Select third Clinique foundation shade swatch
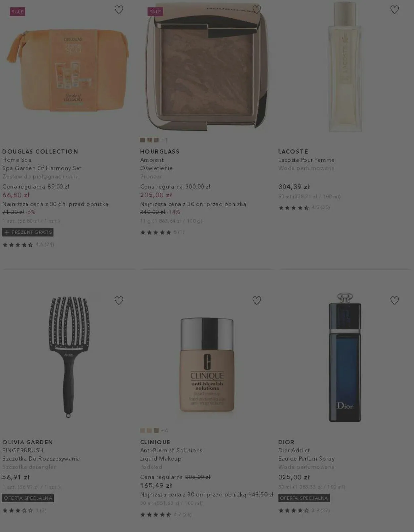 tap(156, 430)
